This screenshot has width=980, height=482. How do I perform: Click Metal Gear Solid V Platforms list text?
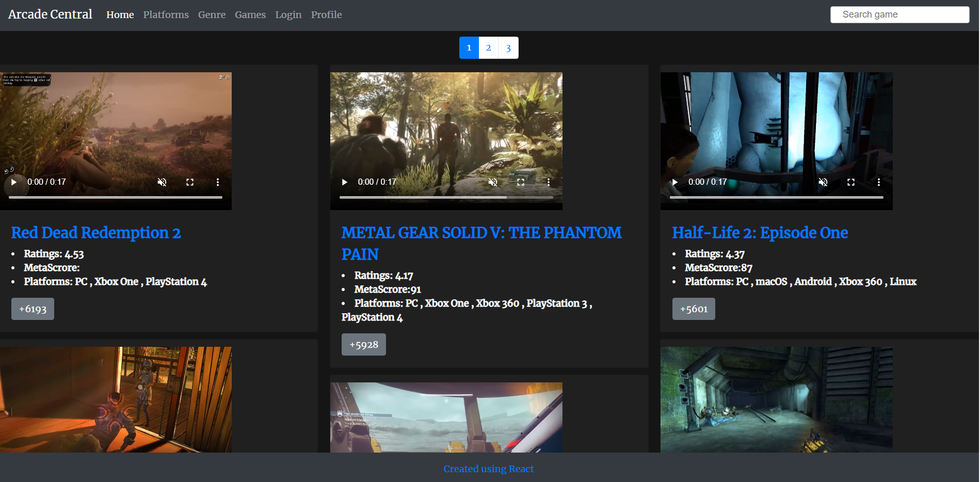point(467,310)
